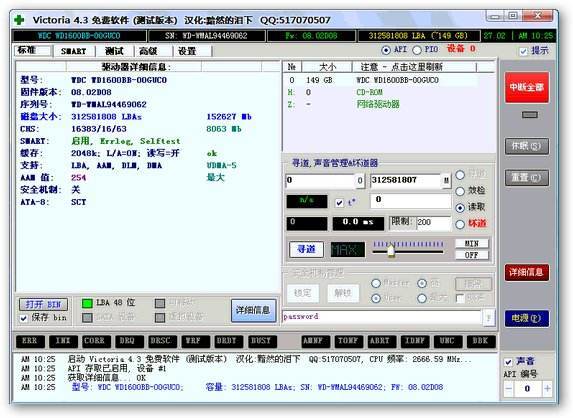
Task: Click log line 获取详细信息... OK
Action: 107,378
